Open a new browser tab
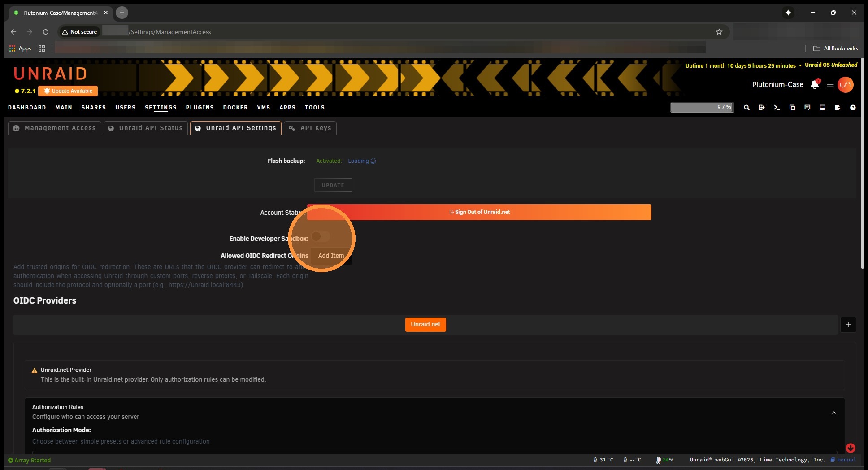 (122, 13)
